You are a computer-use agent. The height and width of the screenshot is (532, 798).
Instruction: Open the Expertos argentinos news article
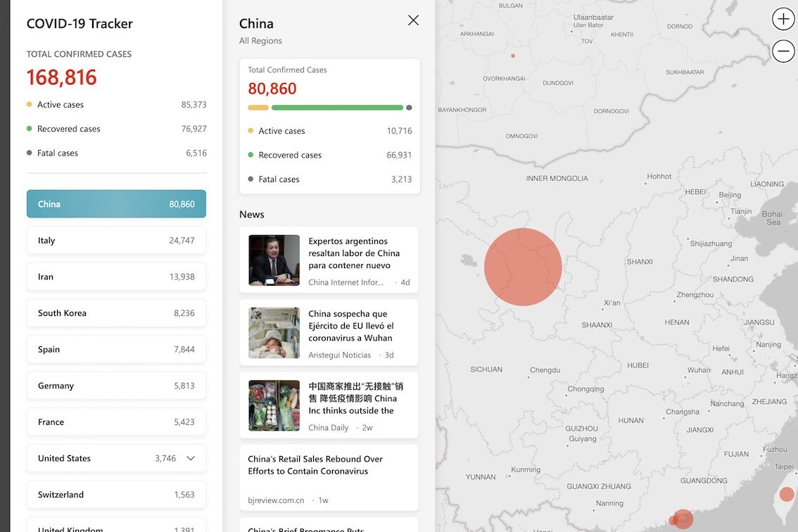354,253
